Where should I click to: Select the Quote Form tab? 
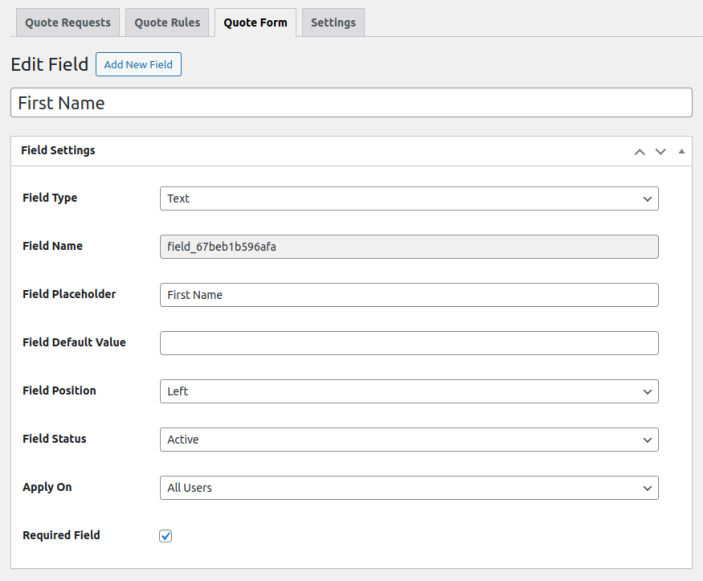255,22
